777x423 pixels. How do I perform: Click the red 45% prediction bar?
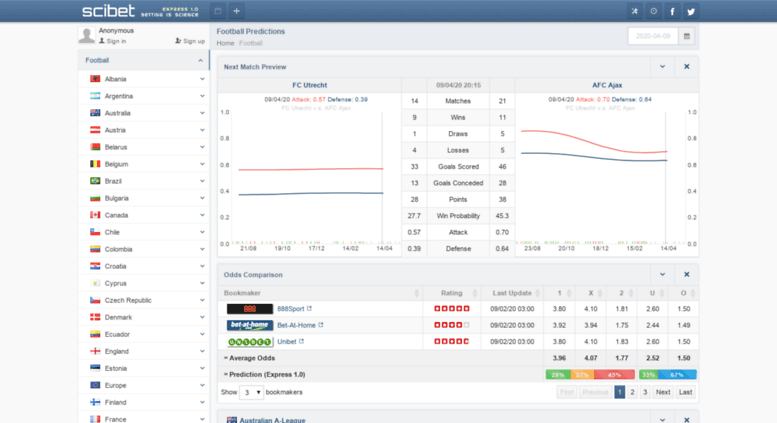pyautogui.click(x=614, y=375)
